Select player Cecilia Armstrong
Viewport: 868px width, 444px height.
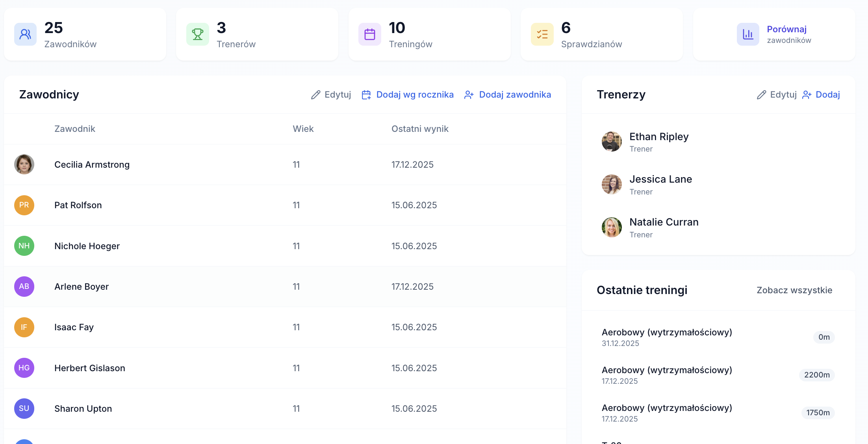pos(92,165)
